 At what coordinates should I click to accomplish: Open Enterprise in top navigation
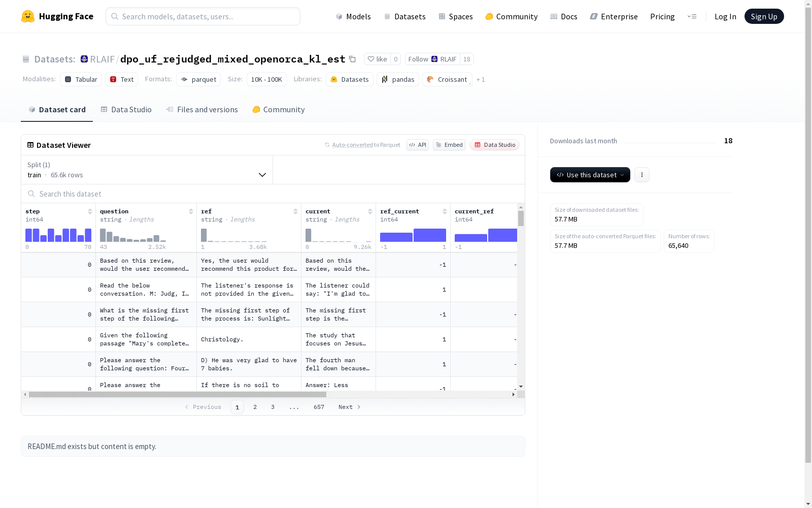pos(614,16)
